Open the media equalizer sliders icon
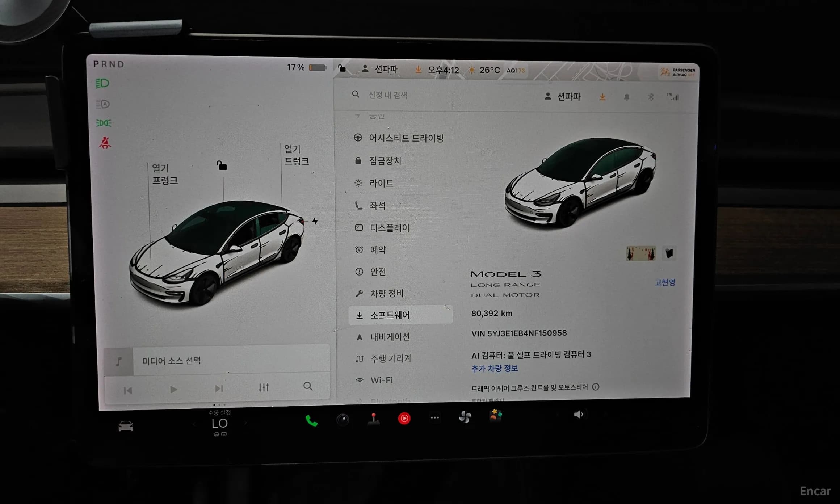The height and width of the screenshot is (504, 840). (x=264, y=387)
